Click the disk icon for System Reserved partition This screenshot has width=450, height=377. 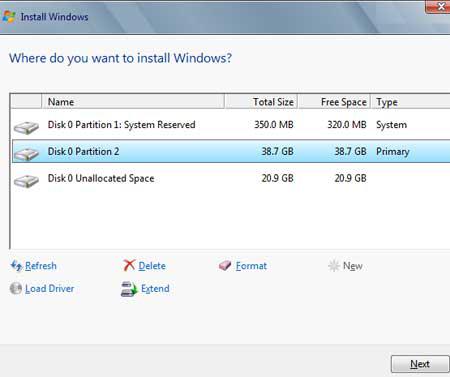tap(26, 128)
